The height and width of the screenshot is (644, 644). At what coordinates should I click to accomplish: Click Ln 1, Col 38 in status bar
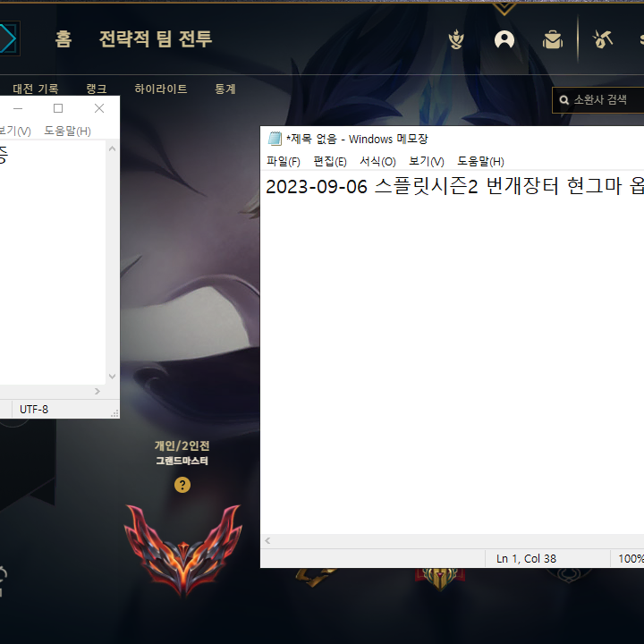[526, 558]
